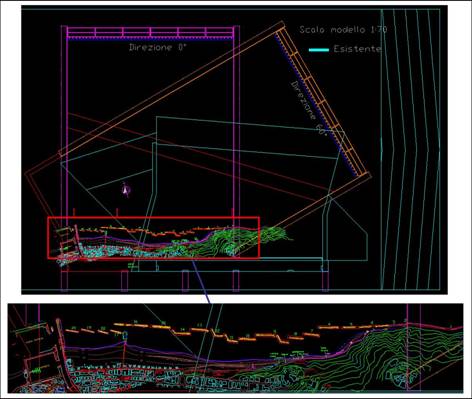Select the red highlight rectangle border
The width and height of the screenshot is (472, 399).
[x=153, y=238]
